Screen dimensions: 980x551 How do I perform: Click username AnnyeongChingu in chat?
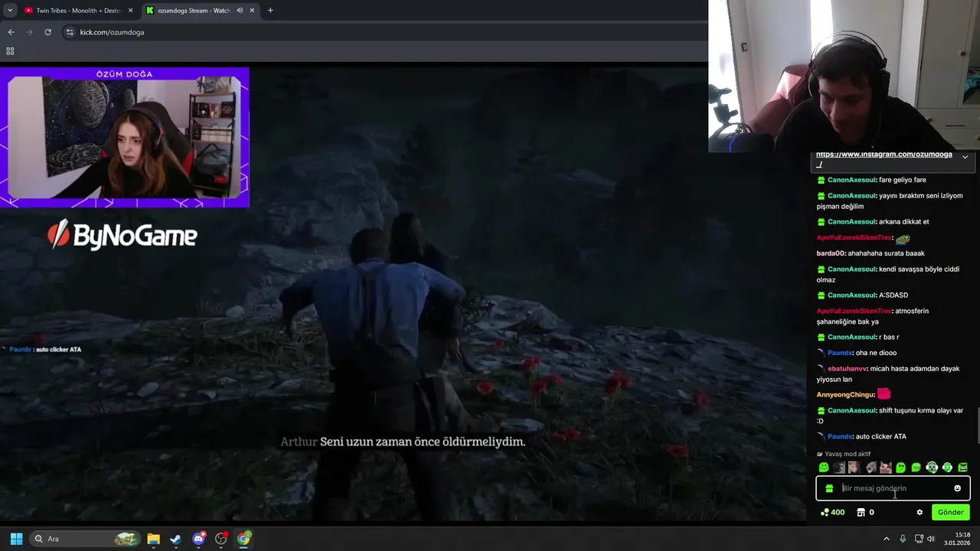coord(845,395)
